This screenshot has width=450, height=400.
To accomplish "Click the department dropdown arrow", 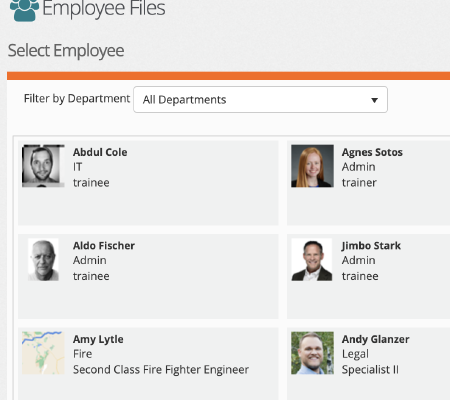I will coord(374,100).
